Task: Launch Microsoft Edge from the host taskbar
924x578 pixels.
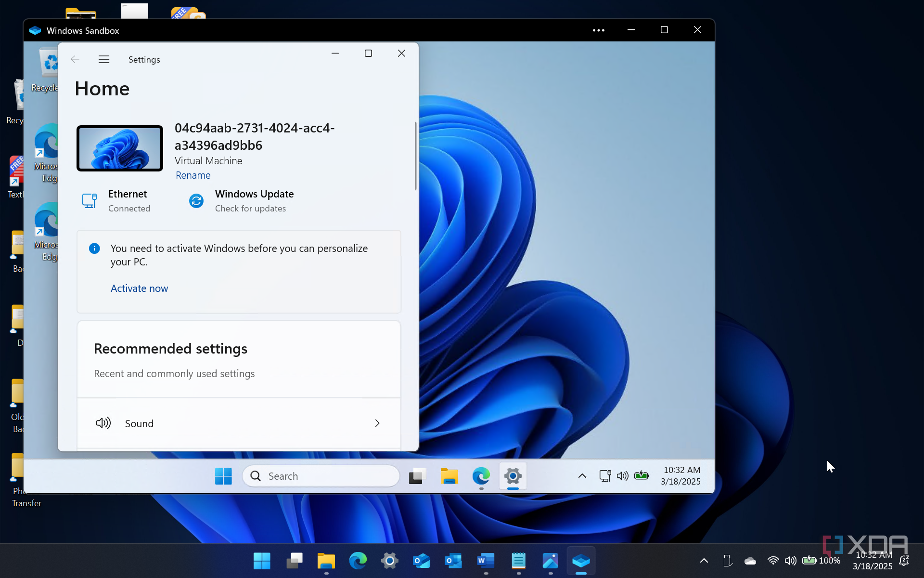Action: pyautogui.click(x=358, y=561)
